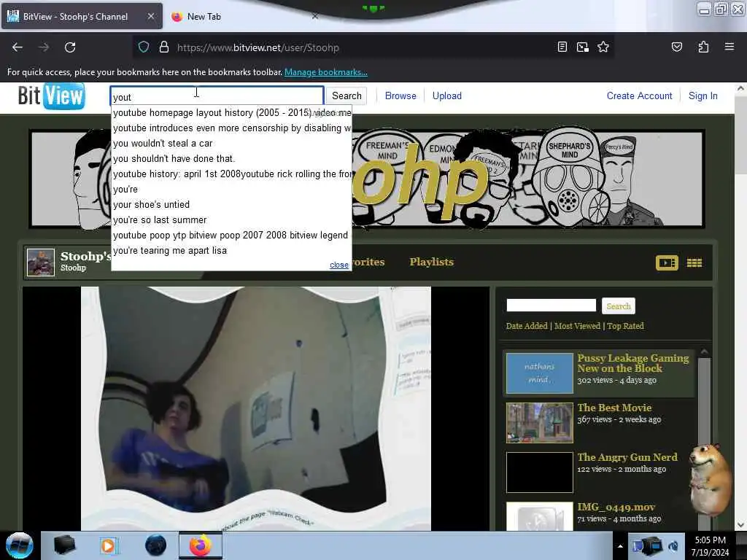Click the BitView logo

(x=52, y=96)
